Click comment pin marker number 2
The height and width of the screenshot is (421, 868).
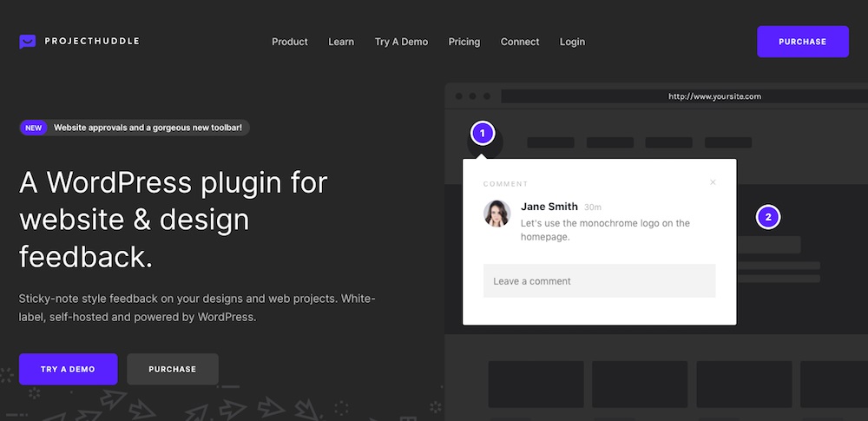[767, 217]
